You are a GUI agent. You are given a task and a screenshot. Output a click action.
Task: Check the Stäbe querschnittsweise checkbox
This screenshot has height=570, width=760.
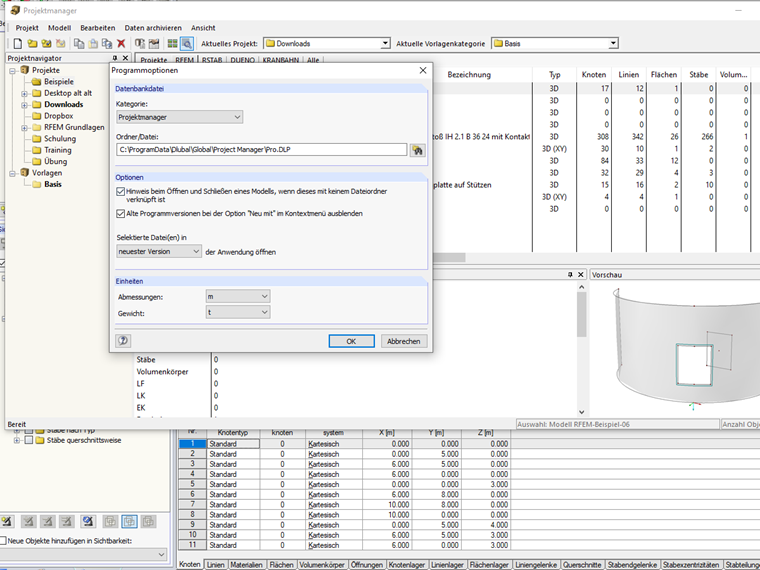(29, 441)
